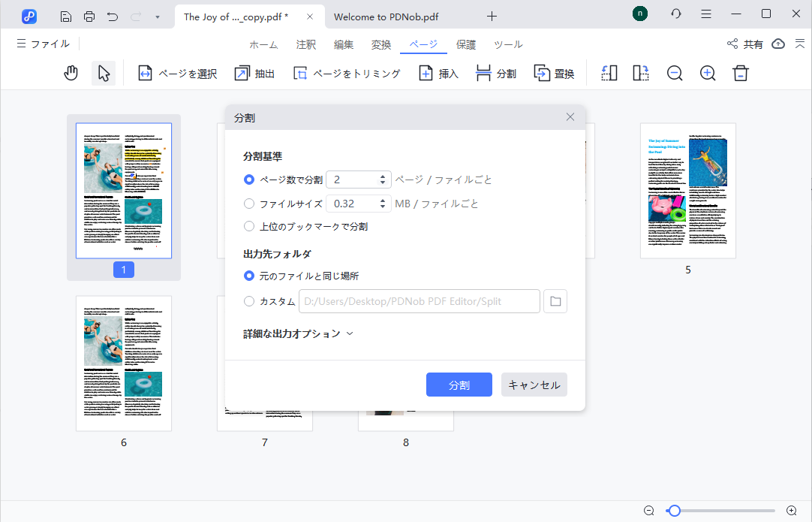The image size is (812, 522).
Task: Zoom out using the magnifier icon
Action: pyautogui.click(x=674, y=73)
